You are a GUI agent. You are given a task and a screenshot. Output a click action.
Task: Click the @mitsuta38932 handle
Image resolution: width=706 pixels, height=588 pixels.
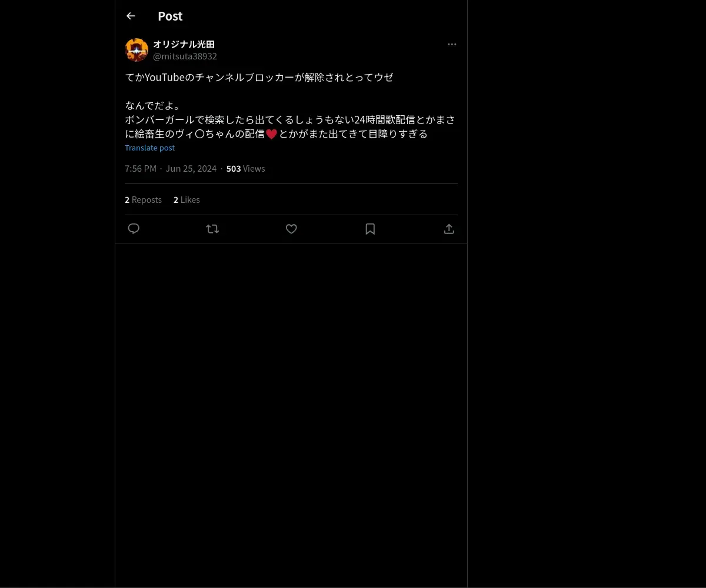[185, 56]
